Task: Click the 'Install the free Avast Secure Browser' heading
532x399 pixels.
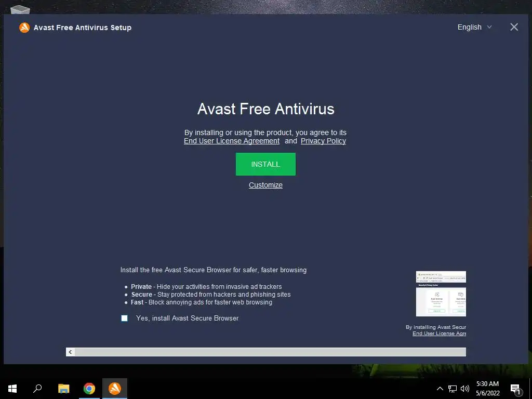Action: tap(214, 270)
